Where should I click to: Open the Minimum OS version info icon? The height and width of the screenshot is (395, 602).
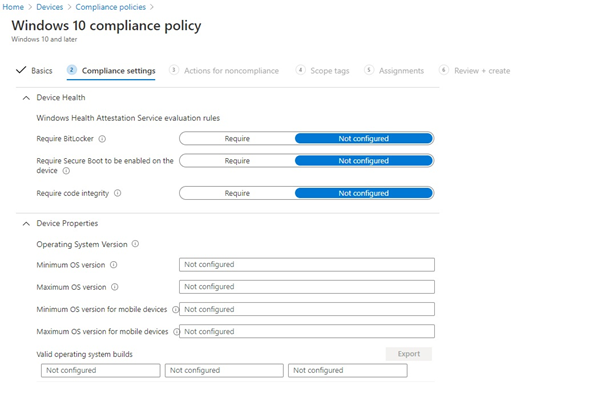click(114, 264)
